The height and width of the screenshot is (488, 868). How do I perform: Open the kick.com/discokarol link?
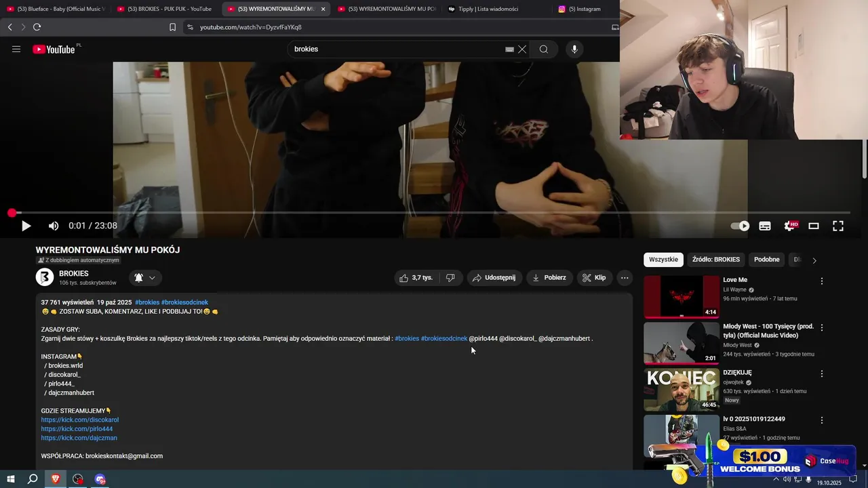coord(80,420)
